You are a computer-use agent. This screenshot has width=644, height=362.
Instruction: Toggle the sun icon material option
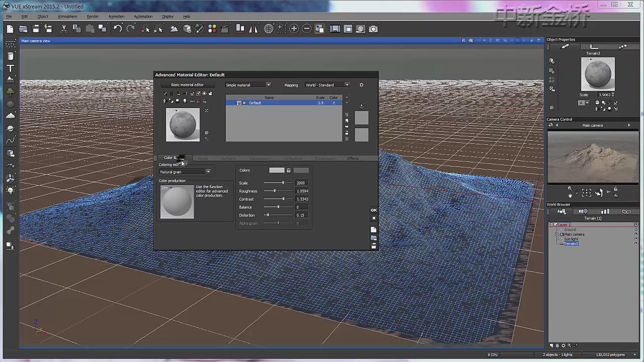click(x=204, y=94)
